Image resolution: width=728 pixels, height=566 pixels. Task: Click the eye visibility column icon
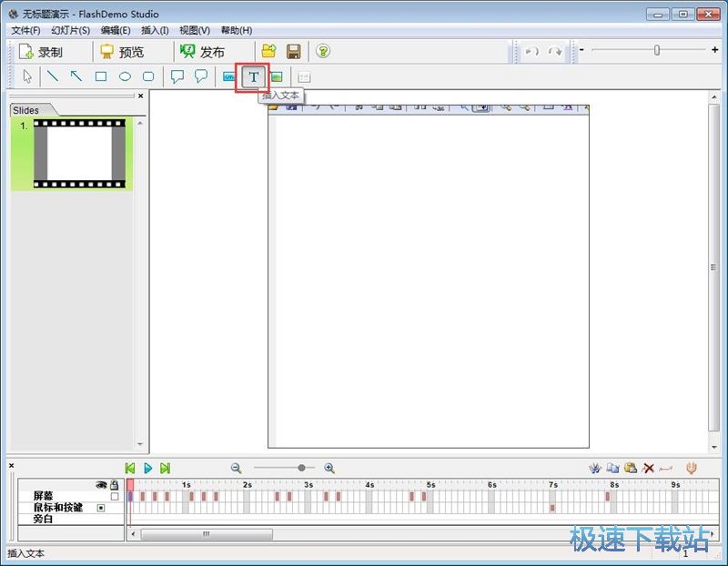[101, 485]
